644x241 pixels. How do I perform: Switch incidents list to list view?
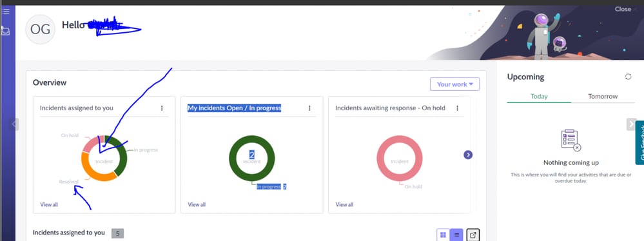tap(456, 235)
